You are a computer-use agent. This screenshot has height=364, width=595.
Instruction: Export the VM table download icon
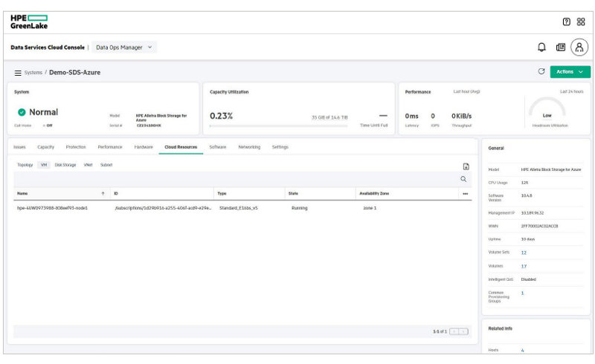[466, 166]
